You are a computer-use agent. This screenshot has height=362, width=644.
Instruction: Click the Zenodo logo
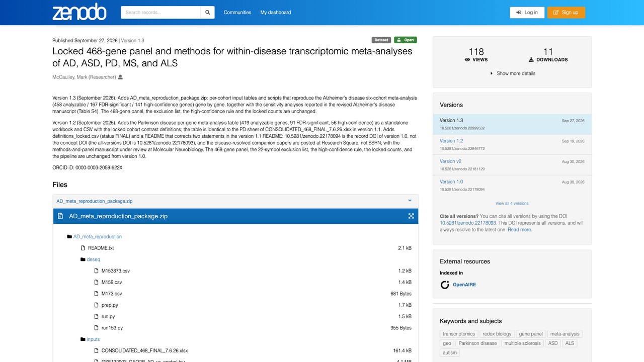(x=79, y=12)
